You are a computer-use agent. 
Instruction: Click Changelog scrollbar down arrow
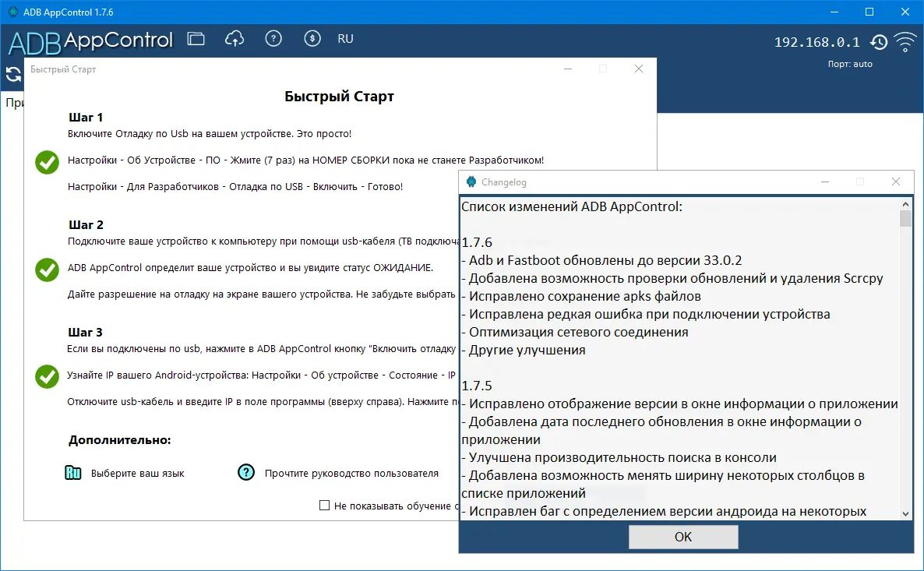click(x=906, y=513)
